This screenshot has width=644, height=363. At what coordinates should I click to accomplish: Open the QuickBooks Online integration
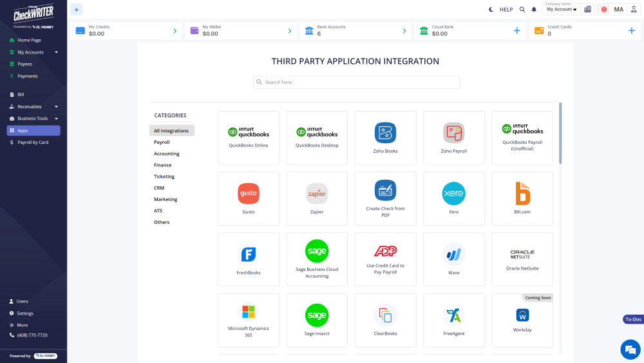point(249,137)
